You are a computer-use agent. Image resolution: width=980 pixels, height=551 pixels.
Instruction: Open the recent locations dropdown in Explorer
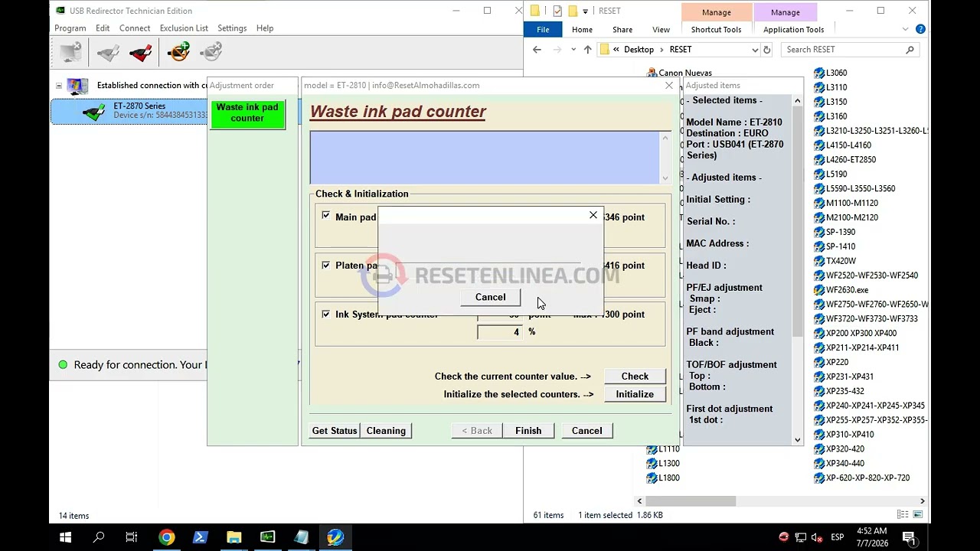tap(573, 50)
